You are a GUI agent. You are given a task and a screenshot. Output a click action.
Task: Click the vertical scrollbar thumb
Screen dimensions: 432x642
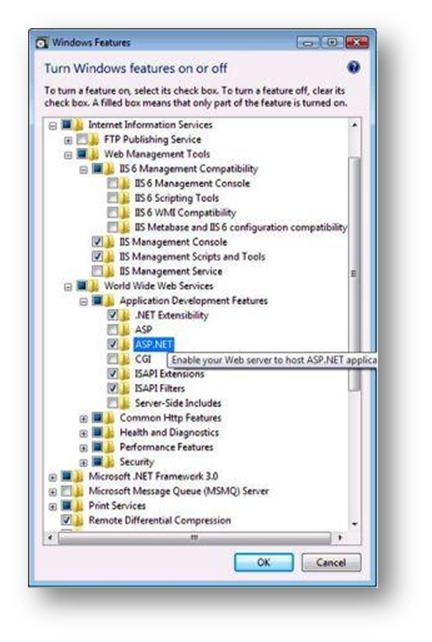pyautogui.click(x=355, y=274)
